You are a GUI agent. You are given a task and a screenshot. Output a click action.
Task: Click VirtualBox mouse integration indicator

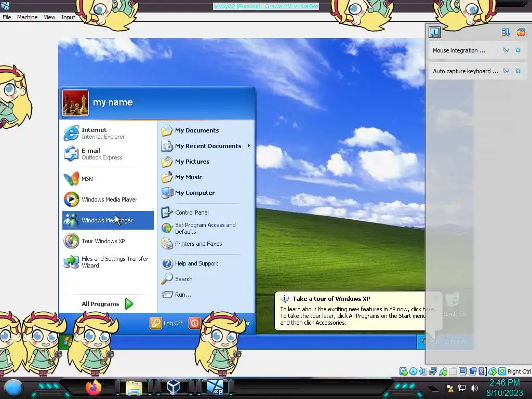tap(493, 371)
